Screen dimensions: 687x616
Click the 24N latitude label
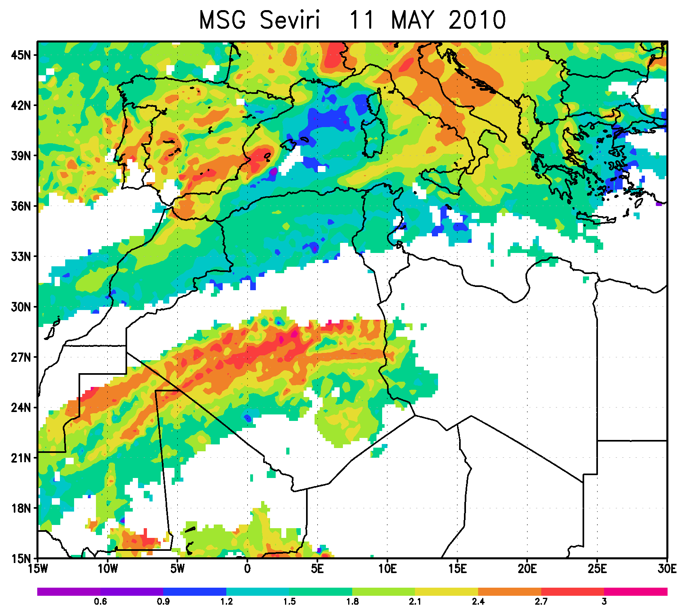[x=21, y=408]
